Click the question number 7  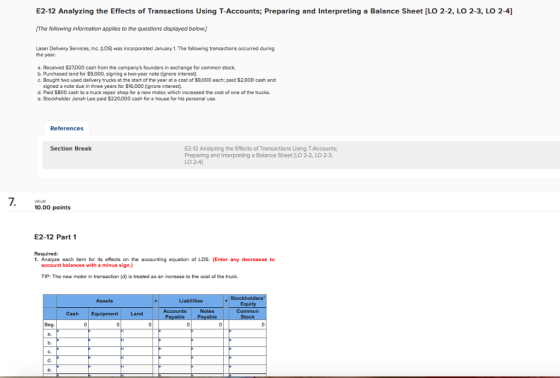[x=12, y=202]
